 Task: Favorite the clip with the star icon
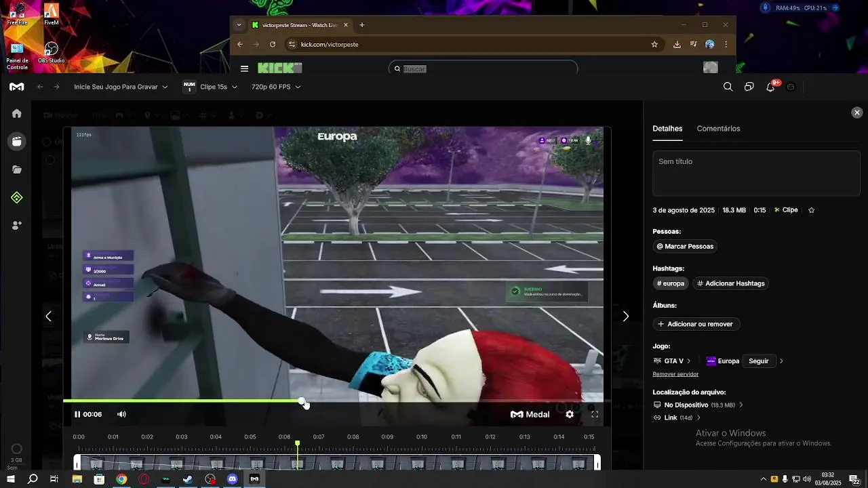coord(811,210)
